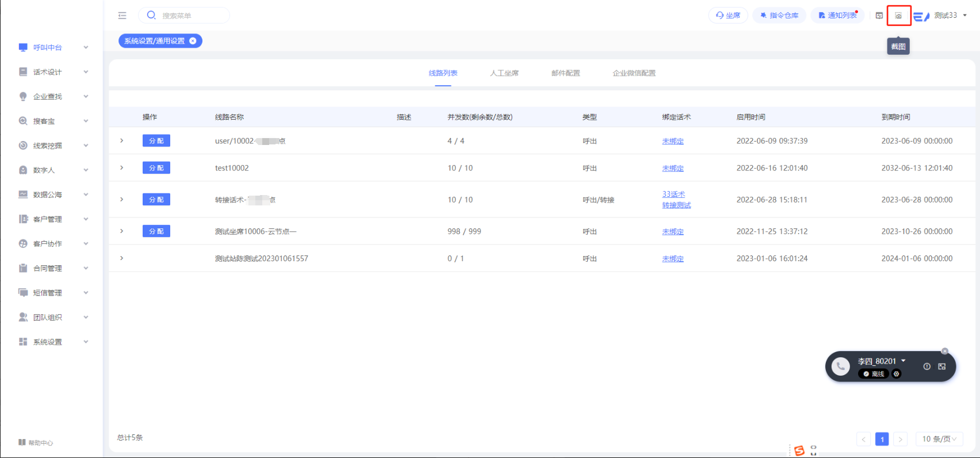Viewport: 980px width, 458px height.
Task: Collapse the sidebar with the hamburger icon
Action: click(x=122, y=16)
